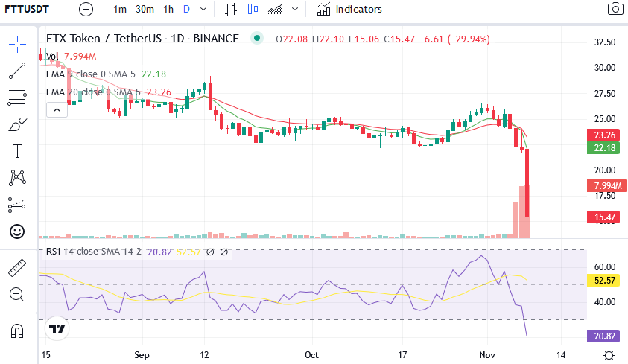The height and width of the screenshot is (364, 628).
Task: Select the ruler measure tool
Action: pos(17,267)
